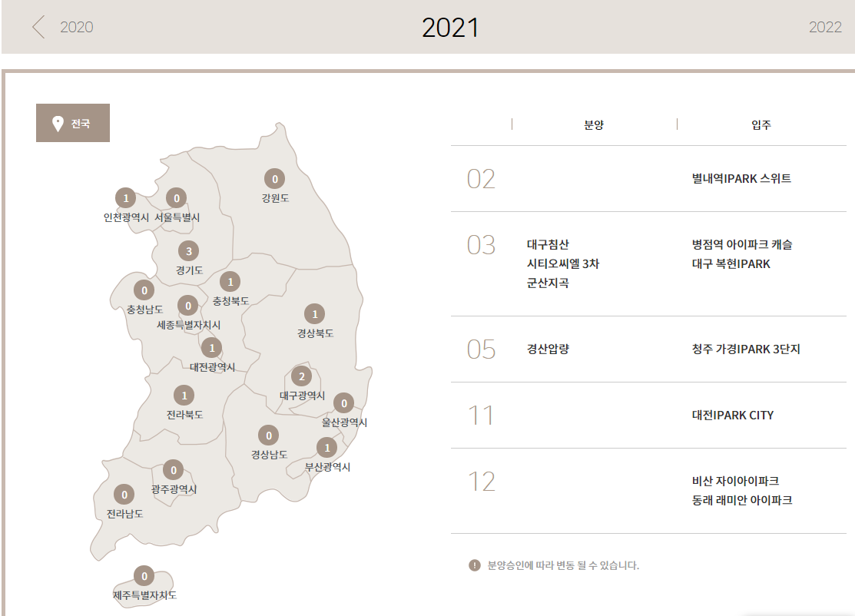
Task: Click the 분양 column header
Action: click(594, 125)
